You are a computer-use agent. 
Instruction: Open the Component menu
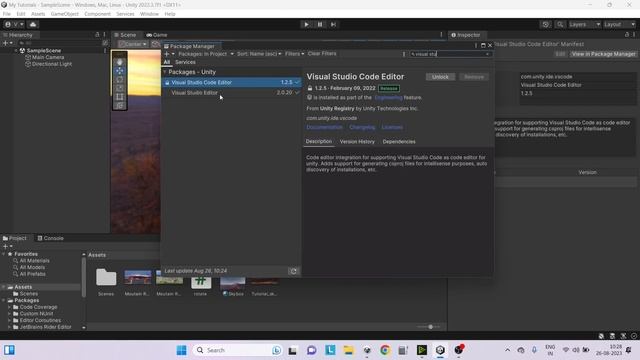coord(97,14)
